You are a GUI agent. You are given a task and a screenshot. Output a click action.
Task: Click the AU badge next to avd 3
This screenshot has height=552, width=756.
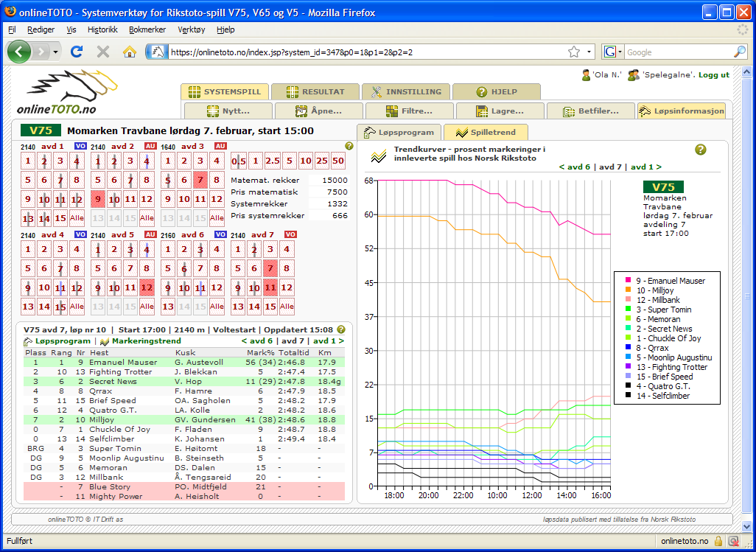click(220, 146)
